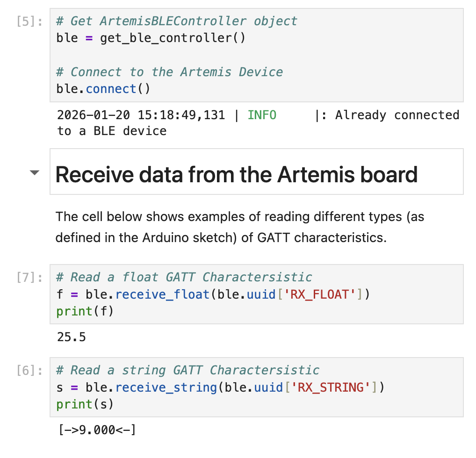Click the ble.receive_float code line

pos(213,294)
